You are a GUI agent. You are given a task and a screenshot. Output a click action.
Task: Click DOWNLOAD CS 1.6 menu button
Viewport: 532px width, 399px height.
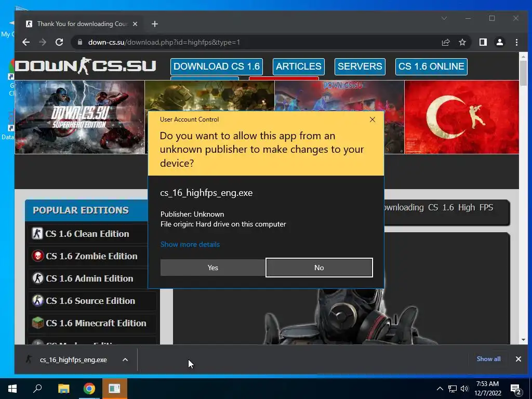pyautogui.click(x=217, y=66)
